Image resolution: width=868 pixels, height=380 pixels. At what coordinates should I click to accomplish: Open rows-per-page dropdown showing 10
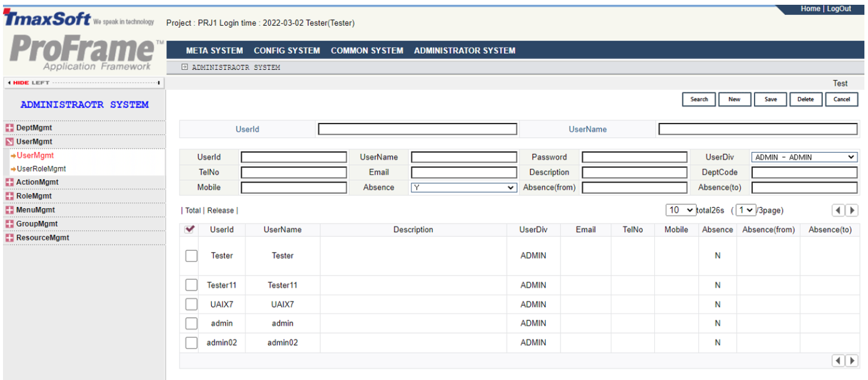click(681, 210)
